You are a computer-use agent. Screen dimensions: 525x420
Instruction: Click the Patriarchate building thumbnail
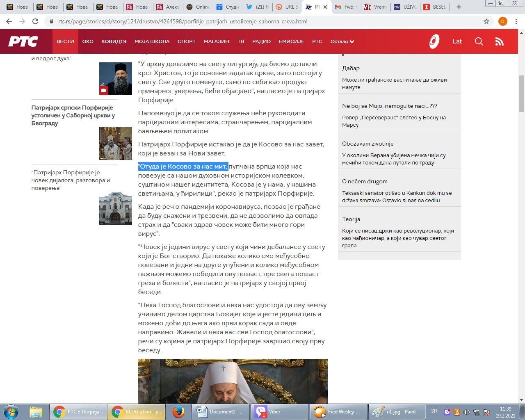pos(116,208)
